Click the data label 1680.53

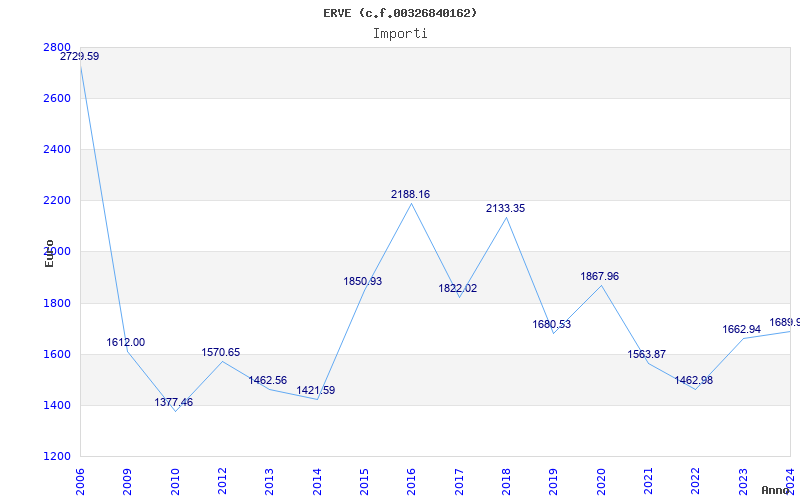[x=552, y=324]
